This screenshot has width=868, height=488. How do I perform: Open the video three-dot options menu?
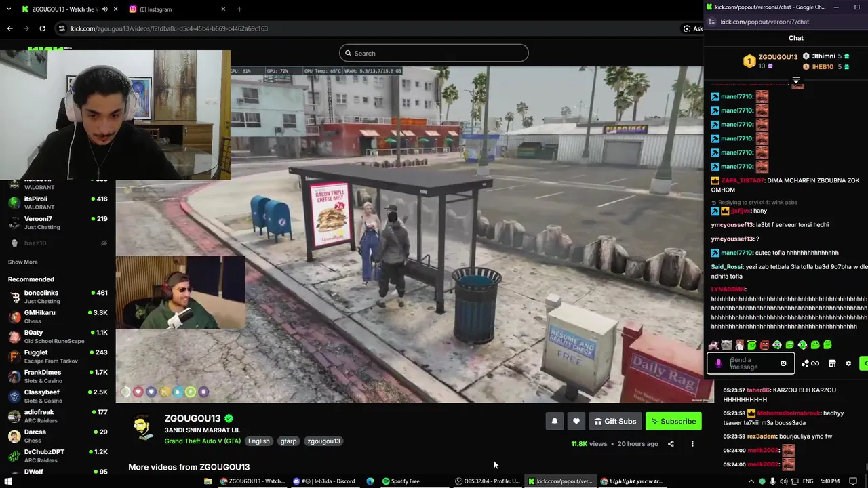click(x=692, y=444)
